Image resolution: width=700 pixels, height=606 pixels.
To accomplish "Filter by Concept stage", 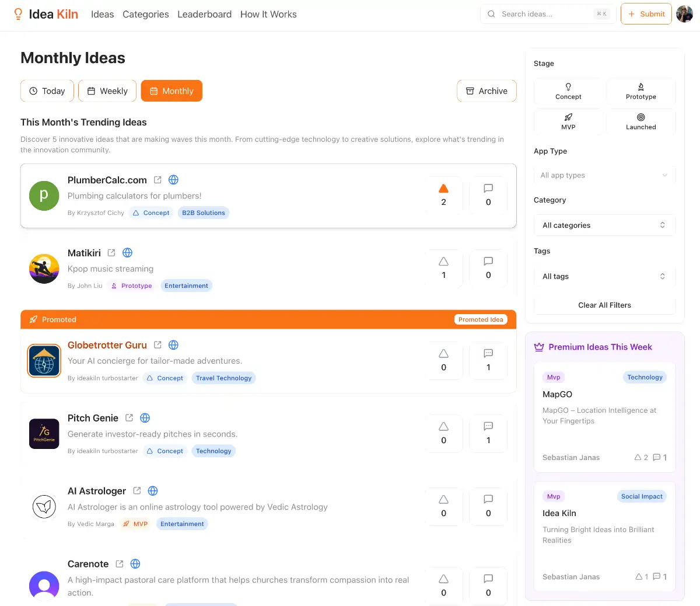I will (568, 92).
